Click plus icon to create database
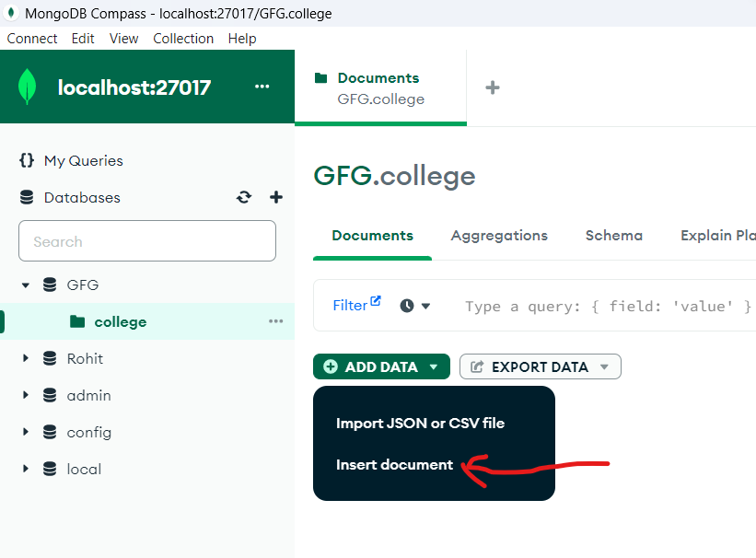This screenshot has height=558, width=756. pyautogui.click(x=275, y=197)
